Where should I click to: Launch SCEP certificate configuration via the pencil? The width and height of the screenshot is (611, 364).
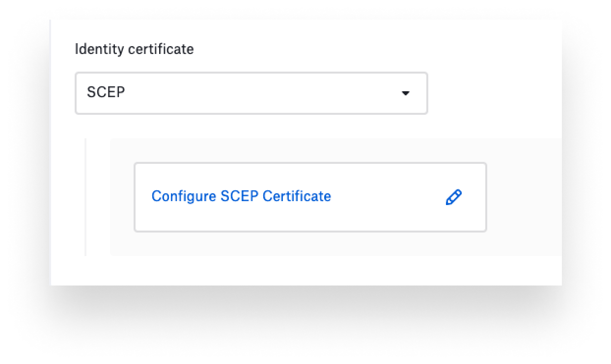453,197
